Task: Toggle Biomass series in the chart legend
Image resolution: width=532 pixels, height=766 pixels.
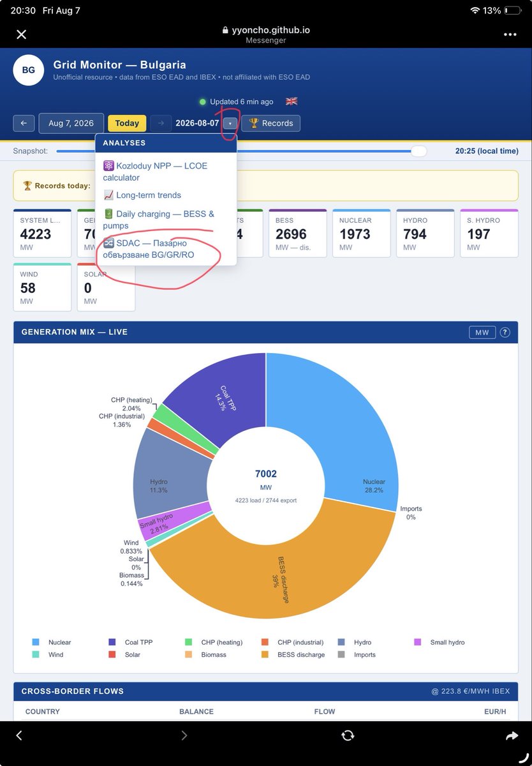Action: 205,654
